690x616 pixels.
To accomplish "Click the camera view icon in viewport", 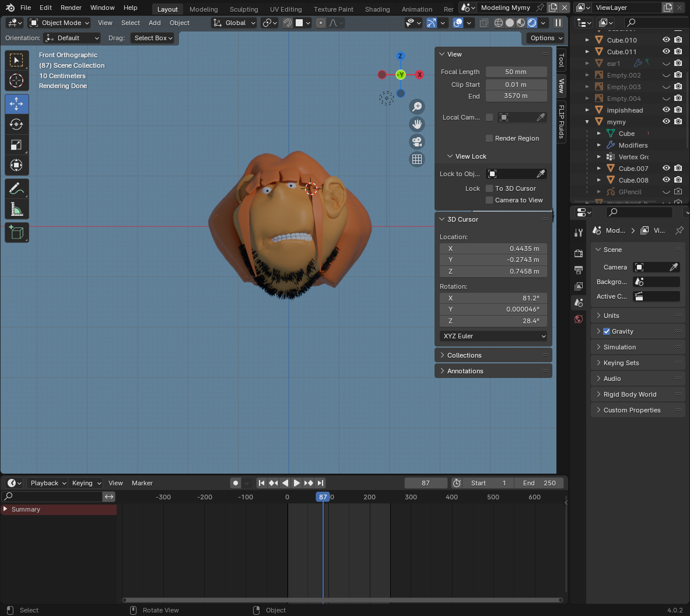I will click(x=417, y=142).
